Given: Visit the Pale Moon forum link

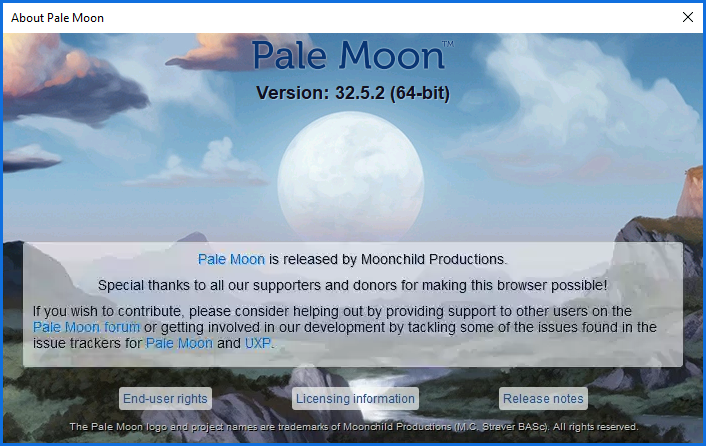Looking at the screenshot, I should click(86, 327).
